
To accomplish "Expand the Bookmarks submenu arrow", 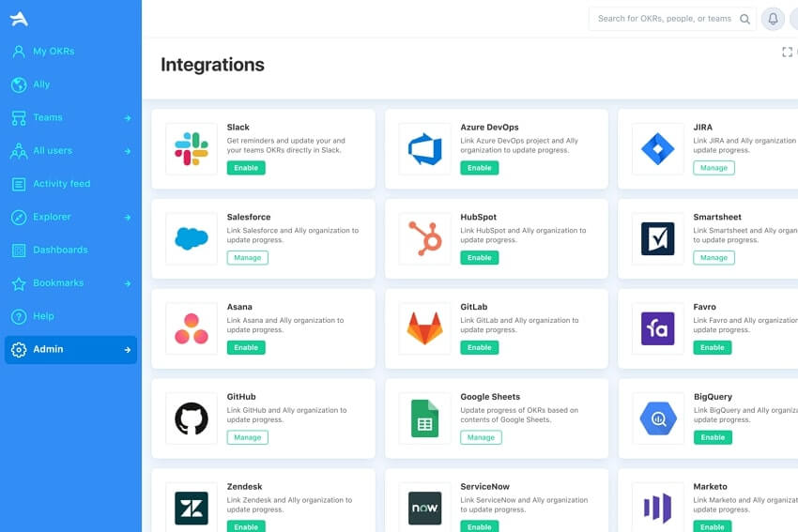I will (x=128, y=283).
